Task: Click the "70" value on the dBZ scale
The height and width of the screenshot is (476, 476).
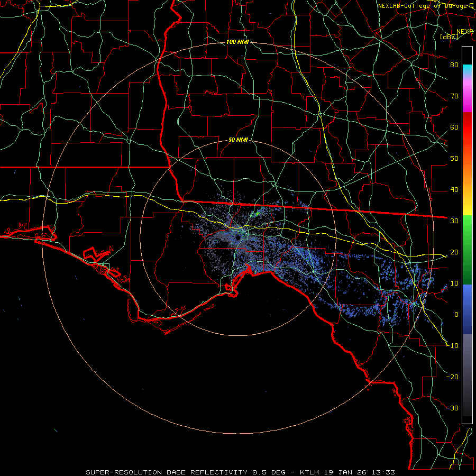Action: (454, 96)
